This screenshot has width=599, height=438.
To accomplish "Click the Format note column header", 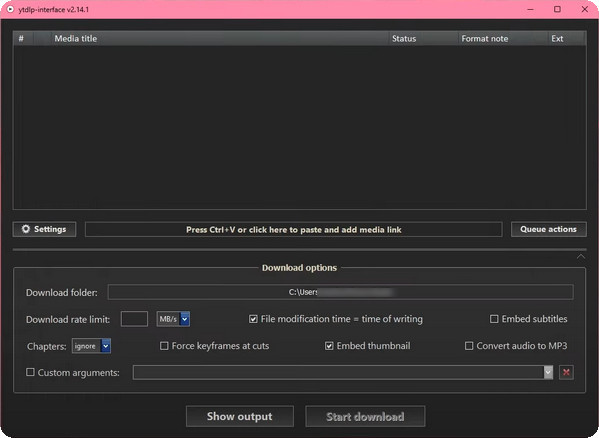I will tap(503, 39).
